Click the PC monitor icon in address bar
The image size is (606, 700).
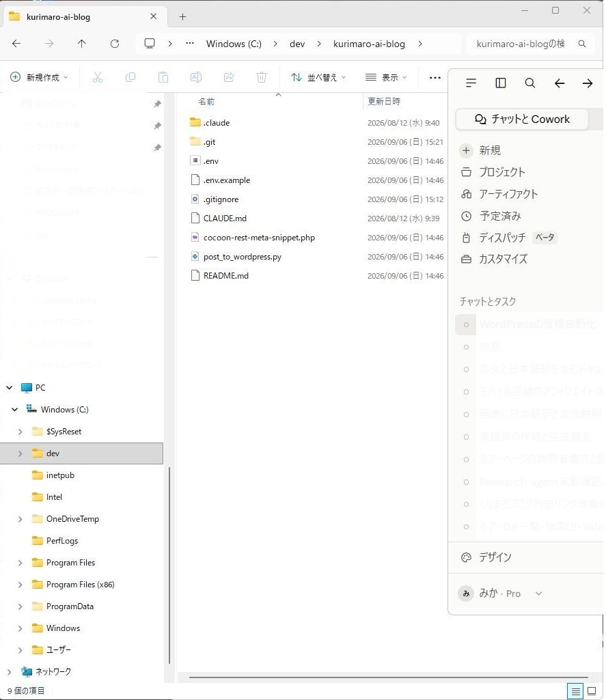(x=150, y=43)
